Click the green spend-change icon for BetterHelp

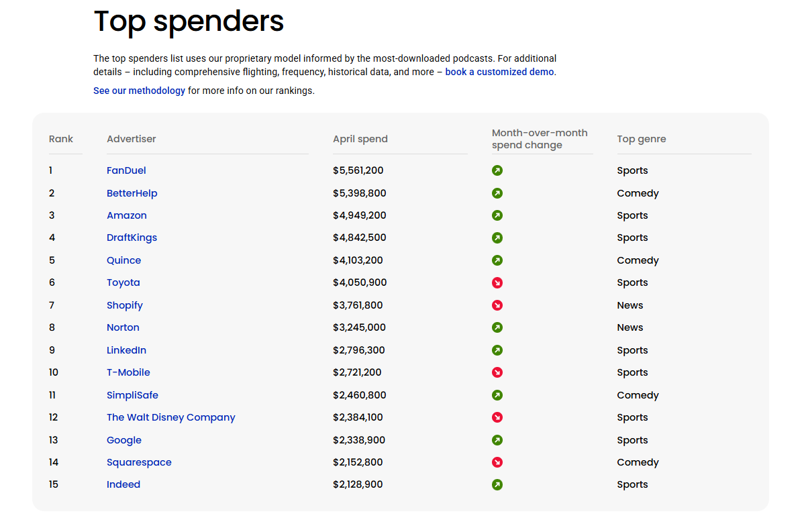point(497,193)
